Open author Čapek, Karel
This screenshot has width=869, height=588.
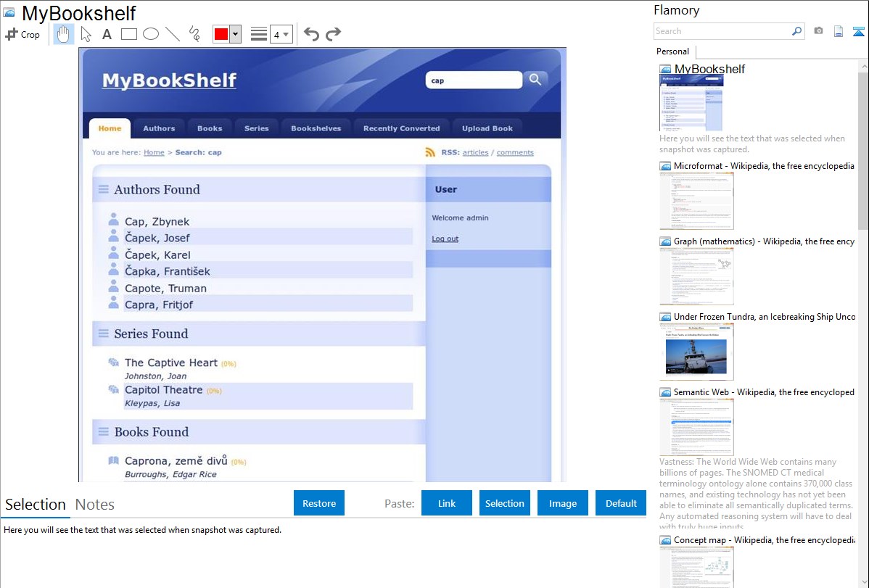click(157, 255)
